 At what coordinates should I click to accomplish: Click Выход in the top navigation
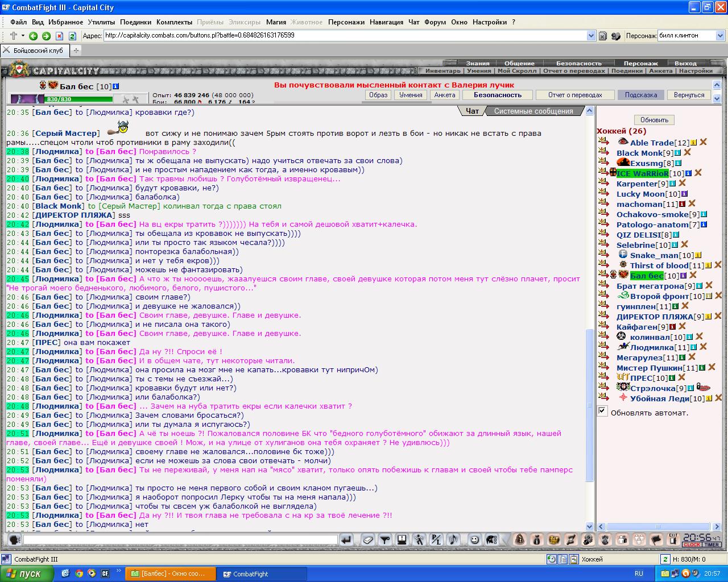(685, 64)
